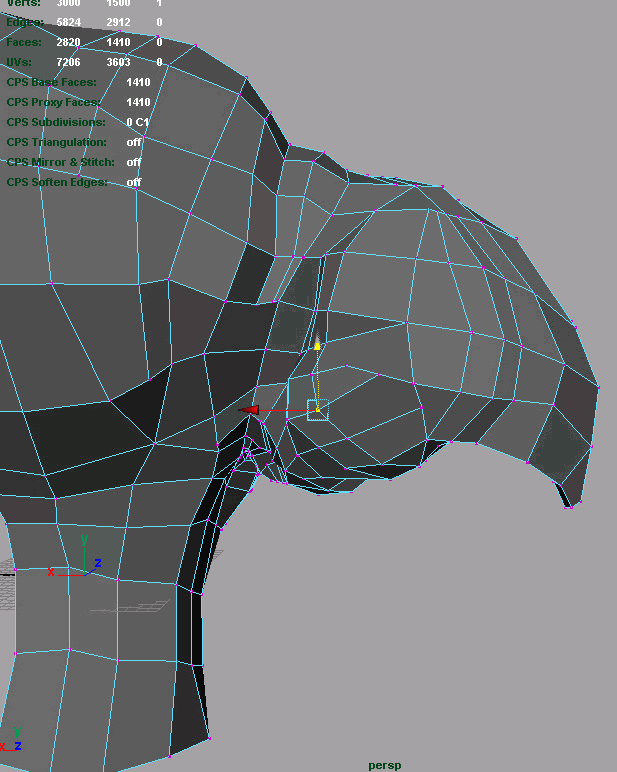617x772 pixels.
Task: Click the center square of the move manipulator
Action: pyautogui.click(x=317, y=410)
